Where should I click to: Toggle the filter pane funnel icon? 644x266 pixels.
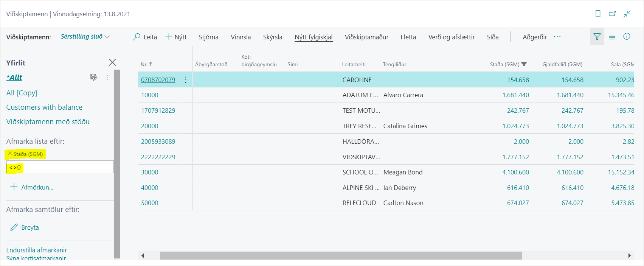point(597,37)
